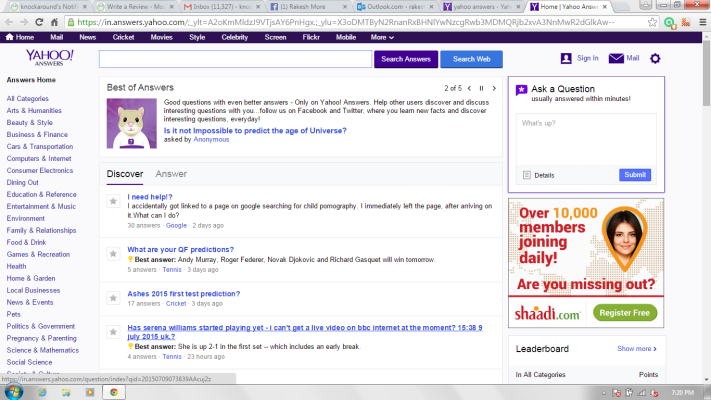Screen dimensions: 711x400
Task: Open Home in Yahoo nav bar
Action: pos(19,37)
